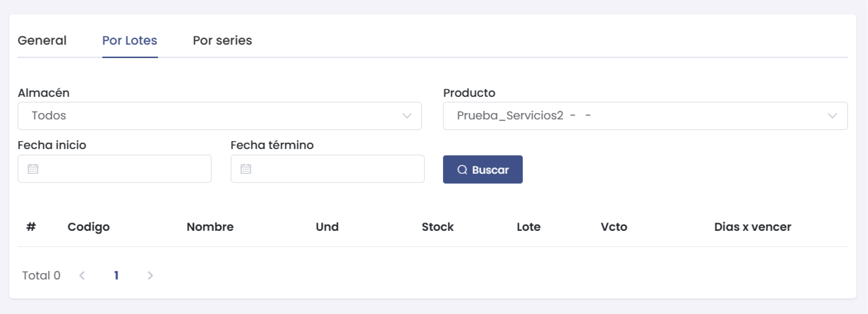Open the Fecha término calendar icon

point(246,169)
